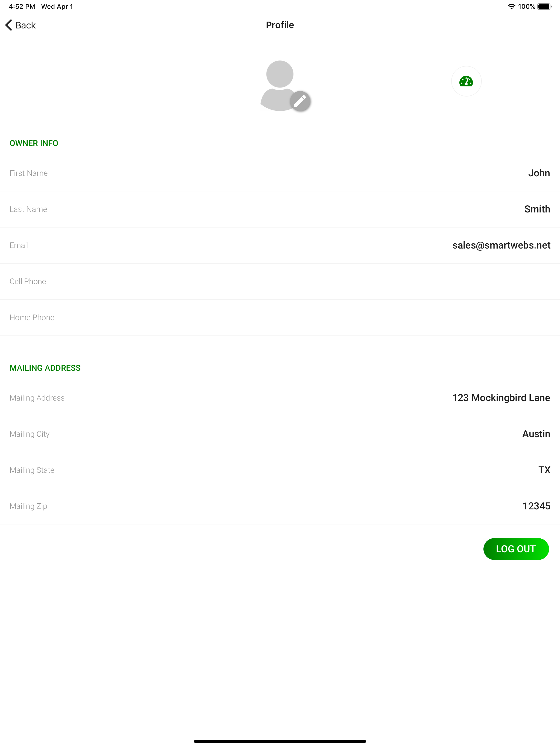The image size is (560, 747).
Task: Check the Wi-Fi status icon
Action: pyautogui.click(x=511, y=6)
